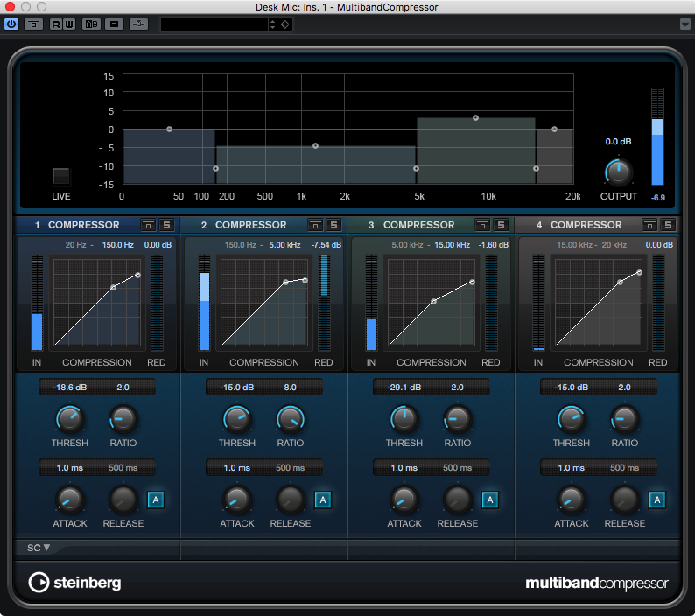Click the preset up/down stepper arrows

coord(272,24)
